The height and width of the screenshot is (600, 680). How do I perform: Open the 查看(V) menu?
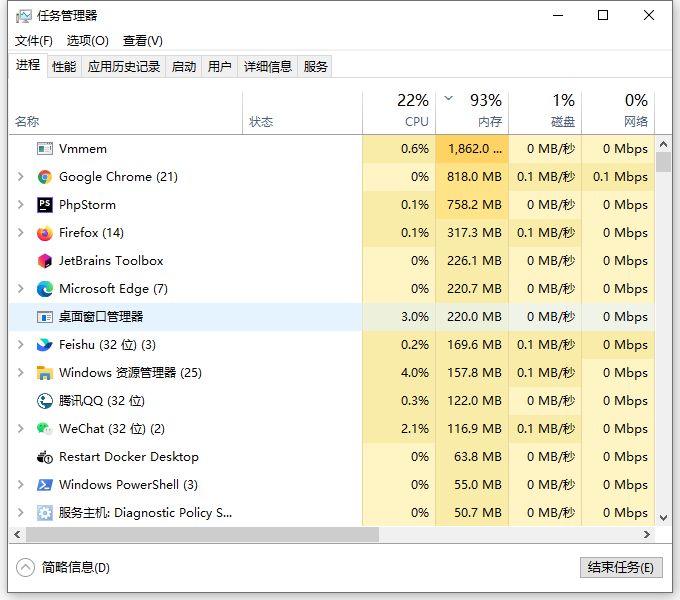tap(143, 41)
